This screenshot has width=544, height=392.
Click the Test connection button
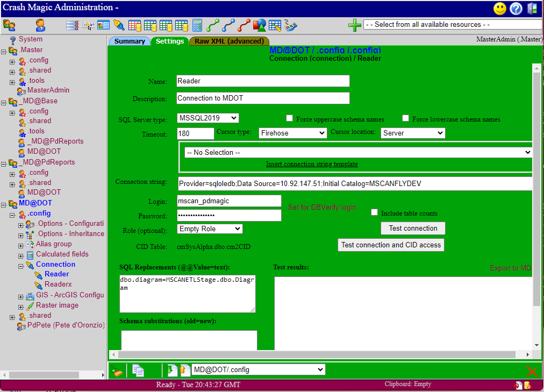click(x=413, y=228)
